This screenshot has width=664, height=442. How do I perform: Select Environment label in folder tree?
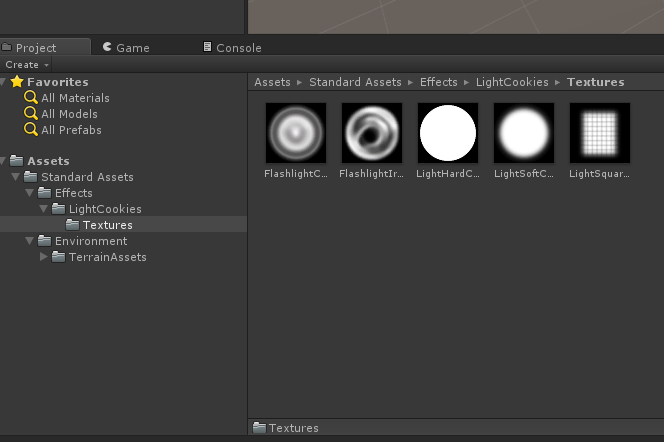click(91, 241)
